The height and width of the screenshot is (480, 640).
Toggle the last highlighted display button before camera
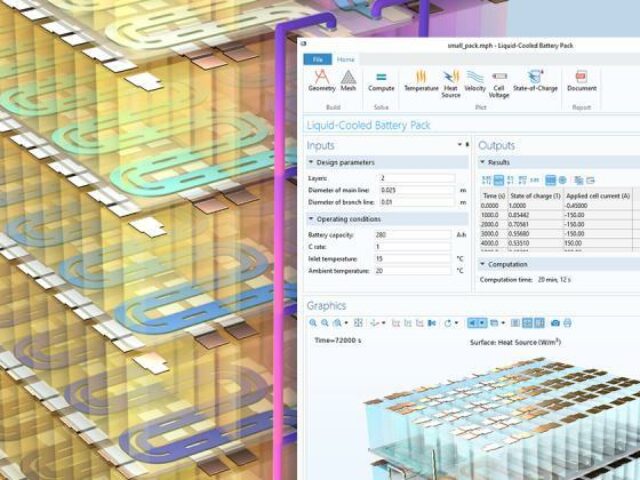click(539, 323)
